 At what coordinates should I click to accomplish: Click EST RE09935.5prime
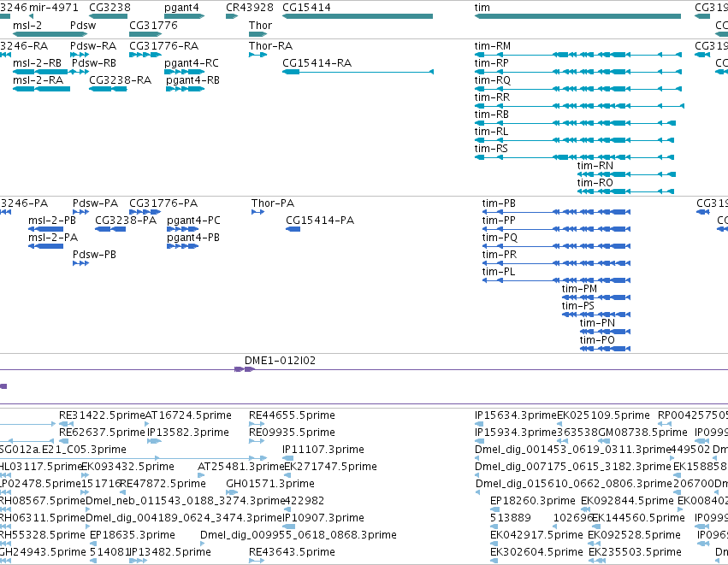pos(257,441)
